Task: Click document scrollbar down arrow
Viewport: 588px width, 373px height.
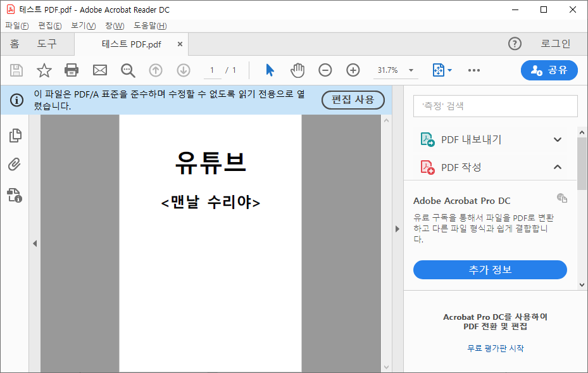Action: click(x=387, y=367)
